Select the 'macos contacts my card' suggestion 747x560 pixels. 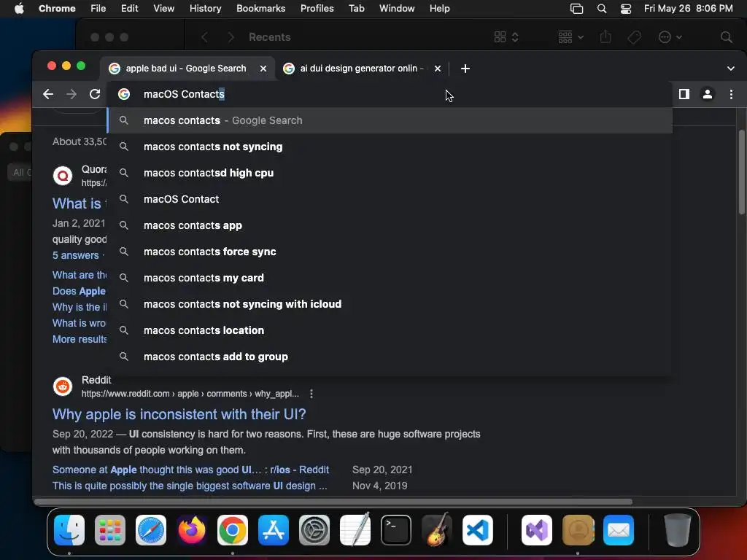390,278
